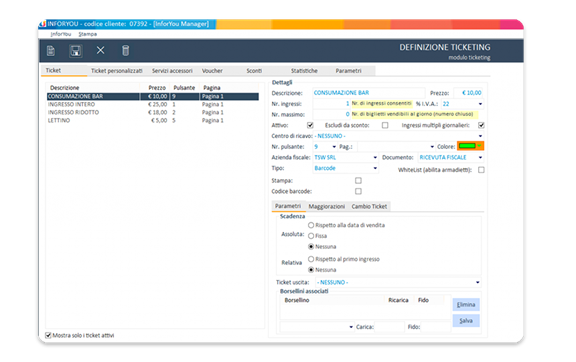Viewport: 576px width, 362px height.
Task: Click the new document toolbar icon
Action: [51, 51]
